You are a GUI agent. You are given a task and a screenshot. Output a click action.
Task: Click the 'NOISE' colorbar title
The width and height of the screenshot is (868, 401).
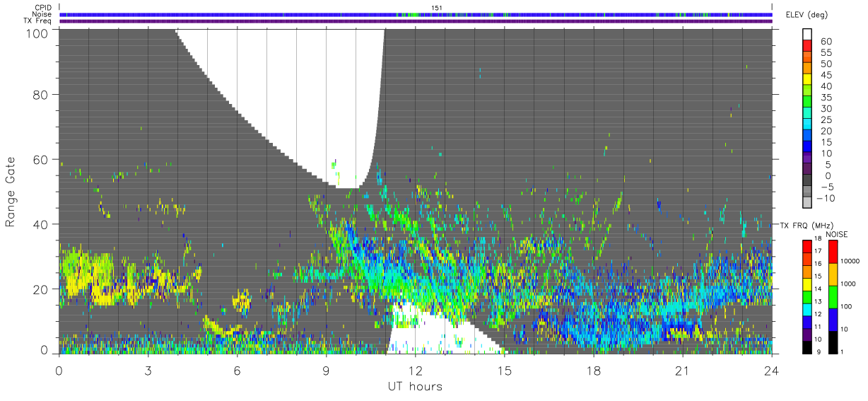(836, 234)
